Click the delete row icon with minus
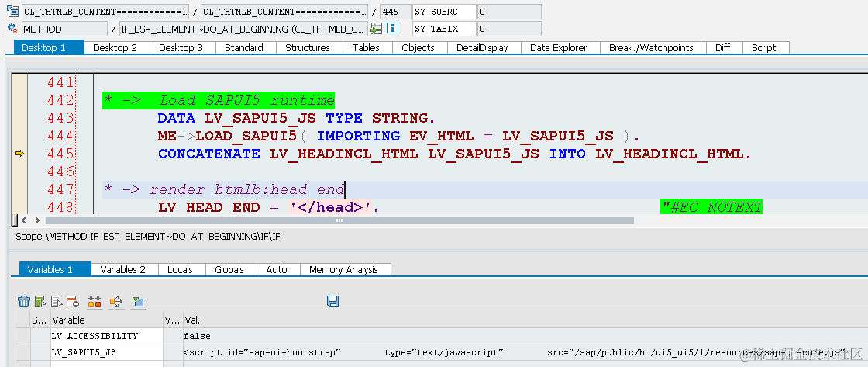Viewport: 868px width, 367px height. click(x=73, y=302)
